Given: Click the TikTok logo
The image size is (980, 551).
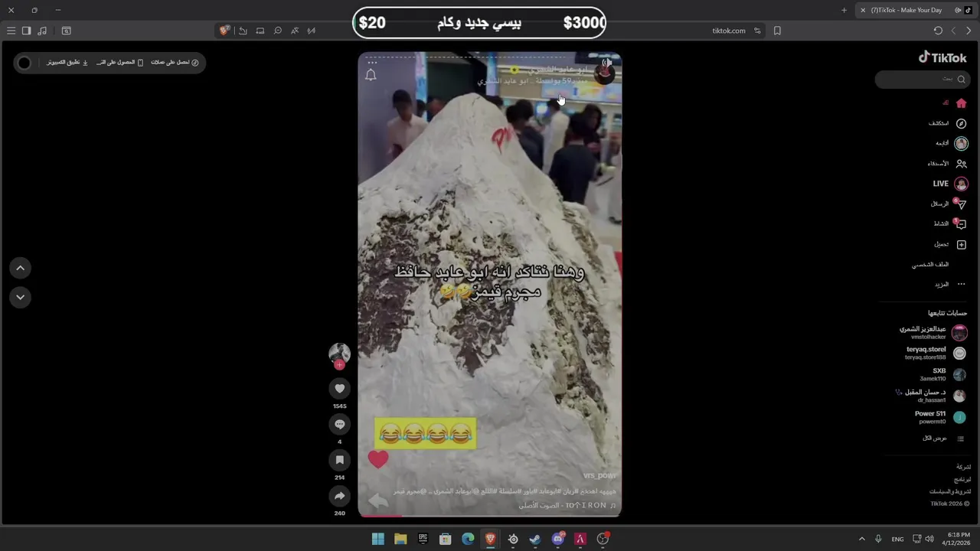Looking at the screenshot, I should point(942,57).
